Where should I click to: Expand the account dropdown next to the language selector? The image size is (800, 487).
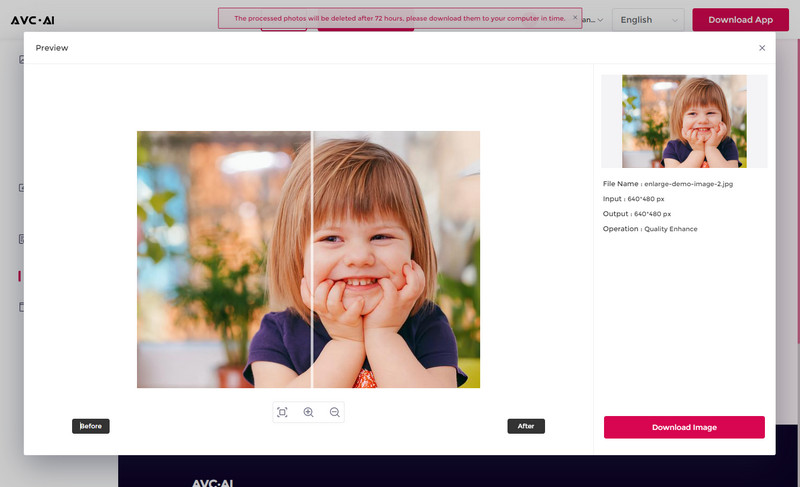click(x=593, y=20)
